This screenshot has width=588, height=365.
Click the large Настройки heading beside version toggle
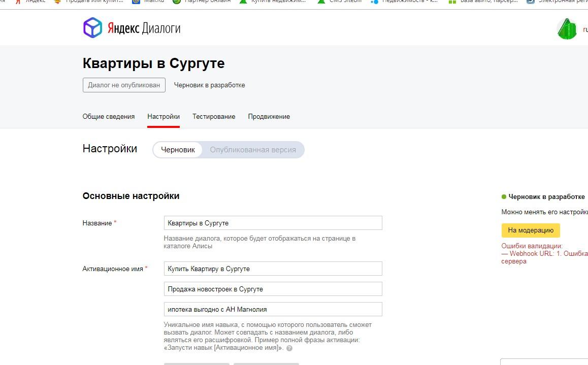[x=110, y=149]
